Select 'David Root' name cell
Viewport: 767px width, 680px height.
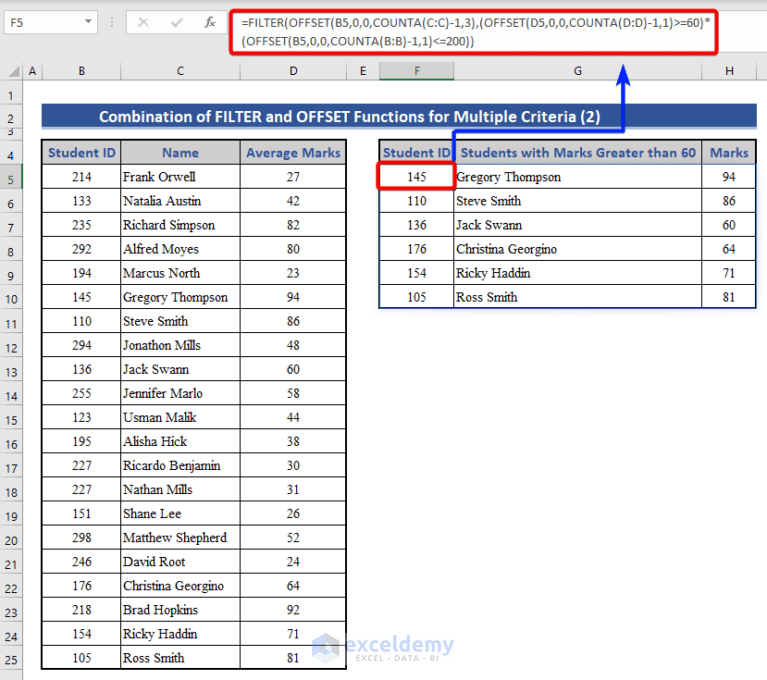[x=180, y=561]
